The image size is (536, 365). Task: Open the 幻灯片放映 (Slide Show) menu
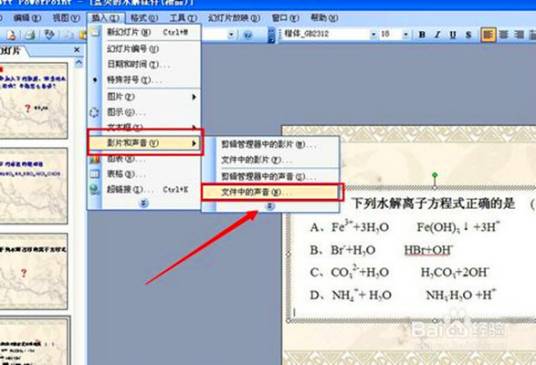click(x=234, y=18)
